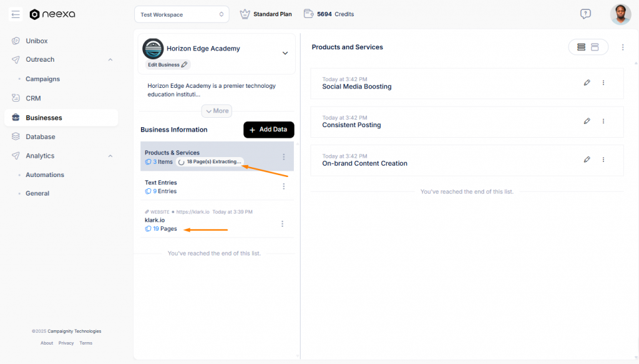Open kebab menu for Consistent Posting

pos(603,122)
